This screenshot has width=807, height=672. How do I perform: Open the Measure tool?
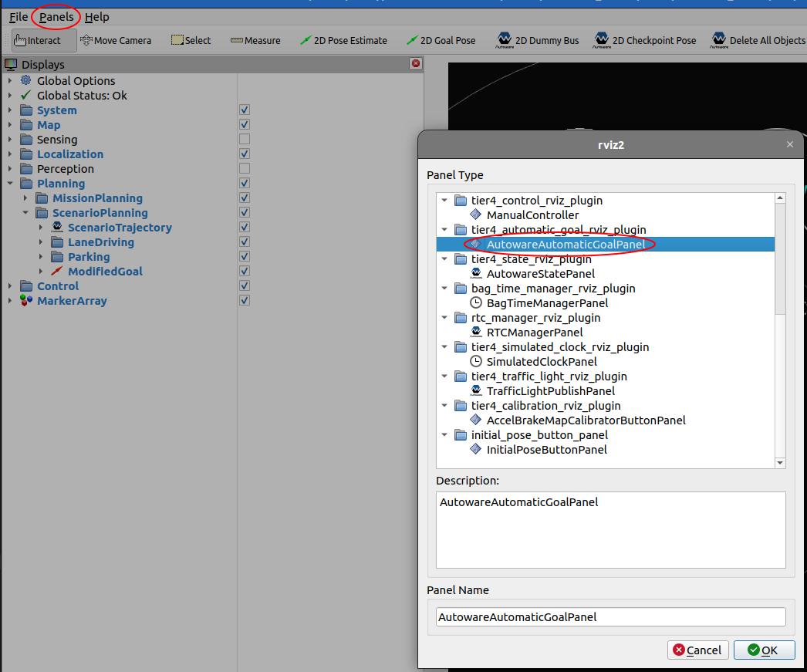coord(255,39)
